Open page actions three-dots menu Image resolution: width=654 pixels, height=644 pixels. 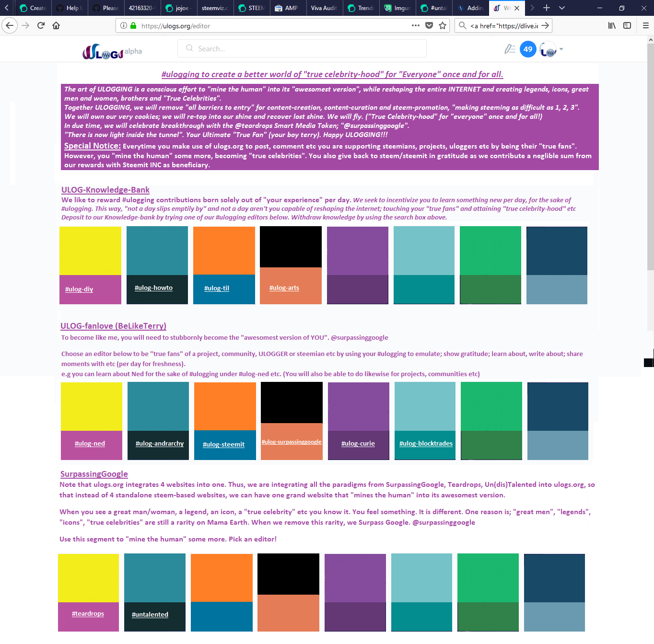[416, 25]
